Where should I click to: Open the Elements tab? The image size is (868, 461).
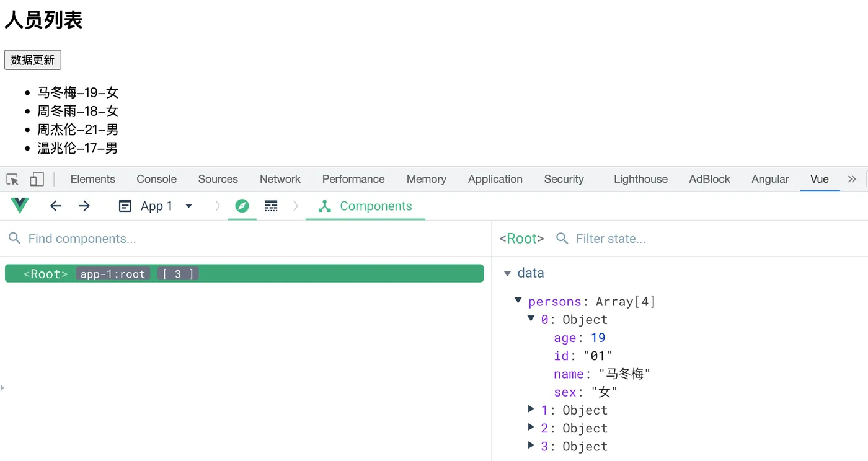click(93, 179)
